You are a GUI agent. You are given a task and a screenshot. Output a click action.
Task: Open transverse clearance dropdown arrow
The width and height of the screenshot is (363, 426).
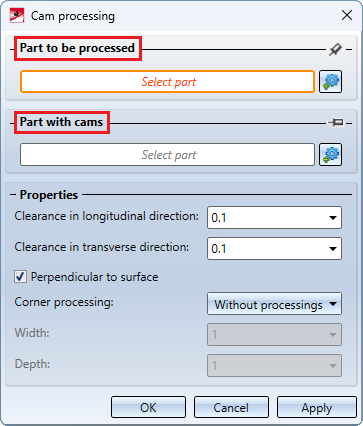332,249
